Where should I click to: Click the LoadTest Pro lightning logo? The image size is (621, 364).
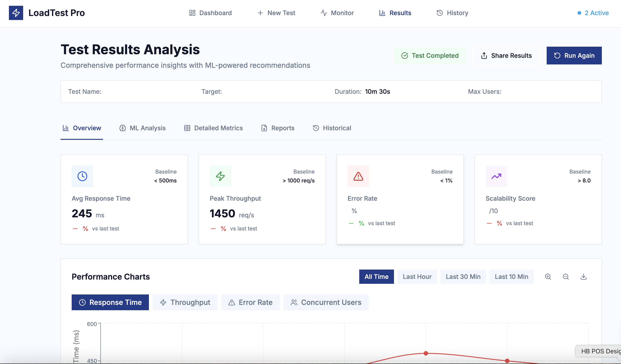[16, 13]
